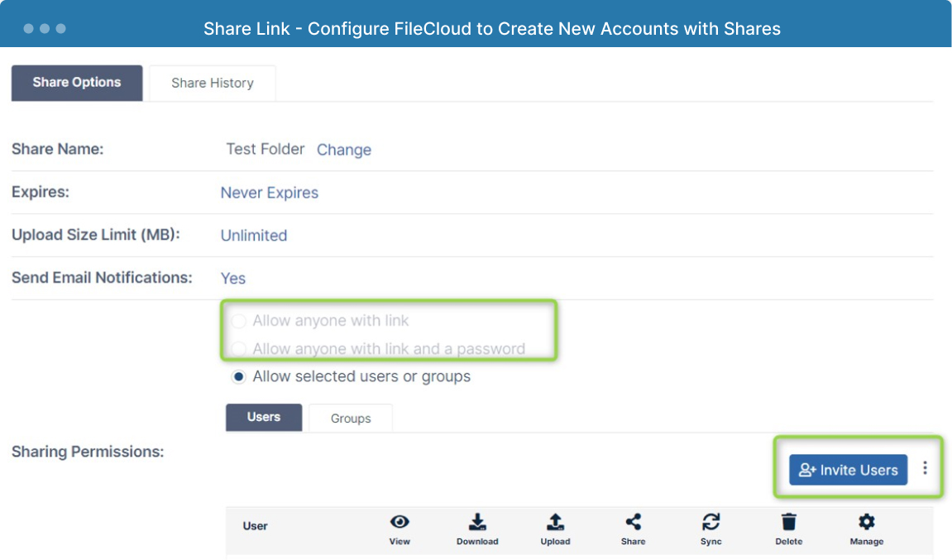Click the Sync arrows icon
952x560 pixels.
click(711, 522)
